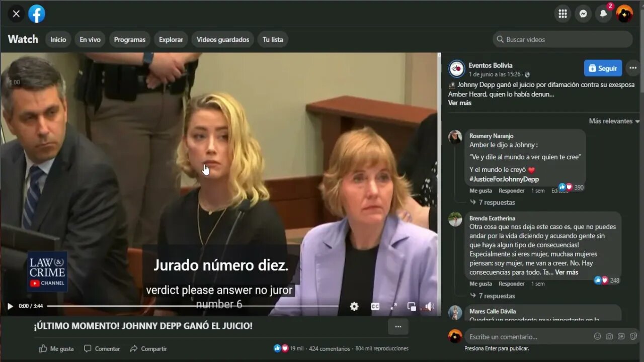View the 19 mil reactions
The image size is (644, 362).
click(288, 348)
